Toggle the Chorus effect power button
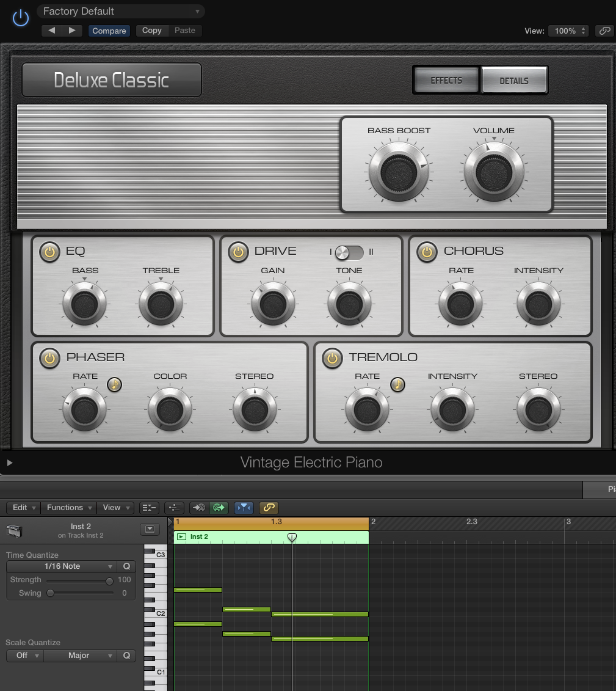Viewport: 616px width, 691px height. point(427,252)
